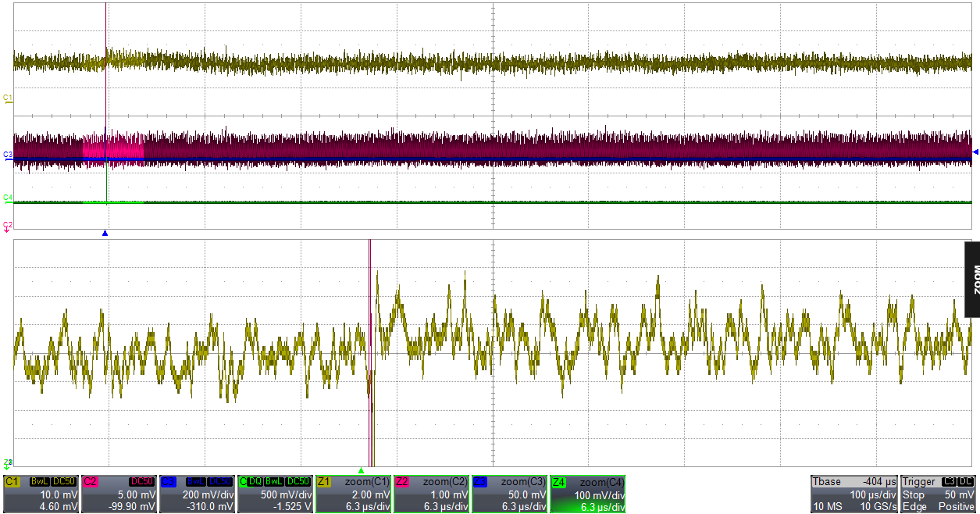This screenshot has height=514, width=980.
Task: Open the C2 channel descriptor box
Action: [x=119, y=494]
